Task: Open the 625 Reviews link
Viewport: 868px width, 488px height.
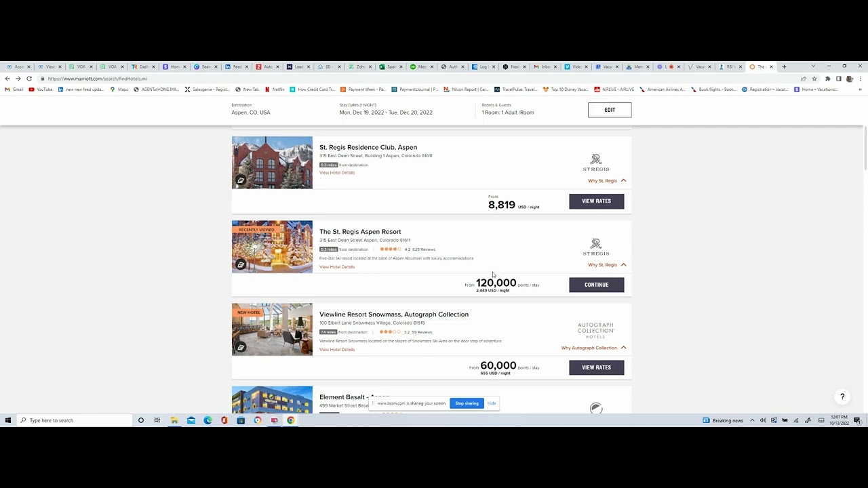Action: (424, 249)
